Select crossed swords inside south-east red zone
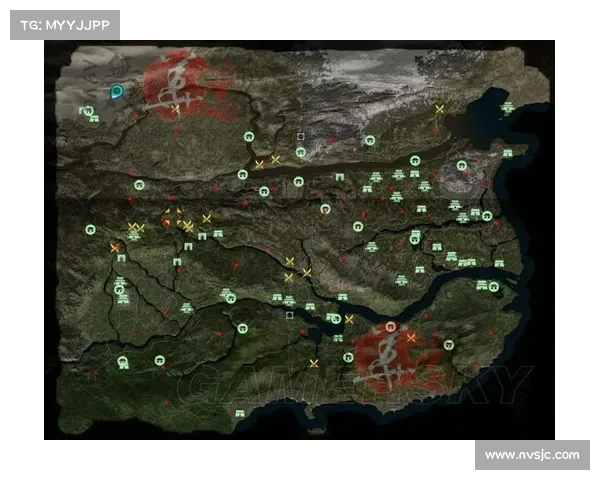Screen dimensions: 600x480 (x=411, y=338)
